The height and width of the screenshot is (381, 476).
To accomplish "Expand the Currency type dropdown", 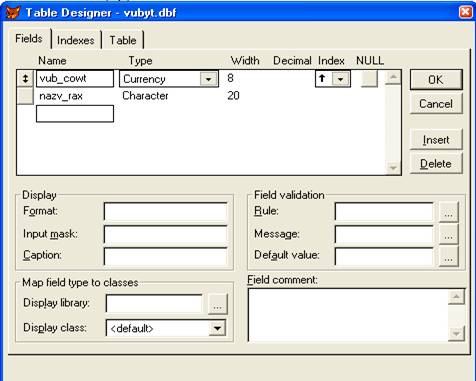I will click(209, 79).
